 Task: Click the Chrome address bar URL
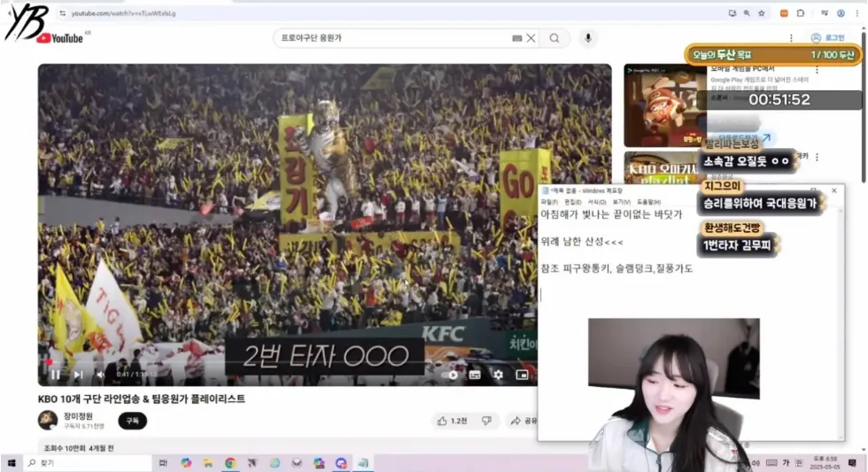point(123,13)
